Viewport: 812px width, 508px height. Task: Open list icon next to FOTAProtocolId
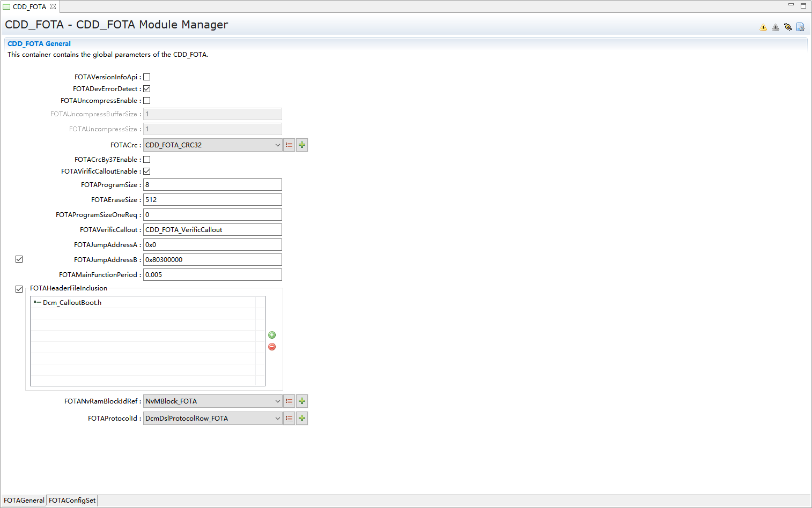[289, 418]
